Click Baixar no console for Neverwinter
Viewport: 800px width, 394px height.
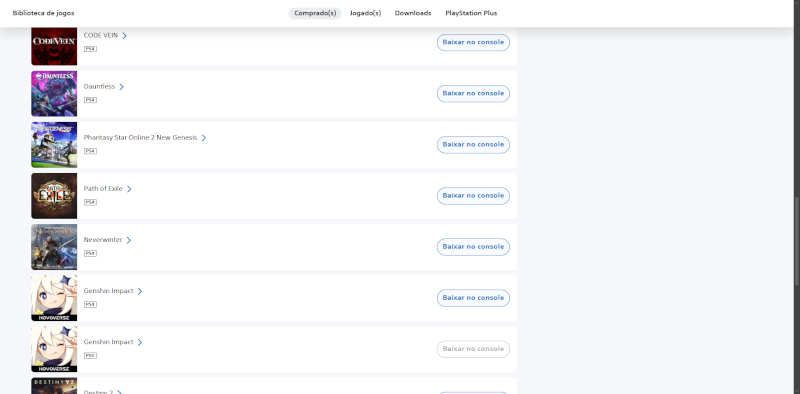click(x=473, y=247)
